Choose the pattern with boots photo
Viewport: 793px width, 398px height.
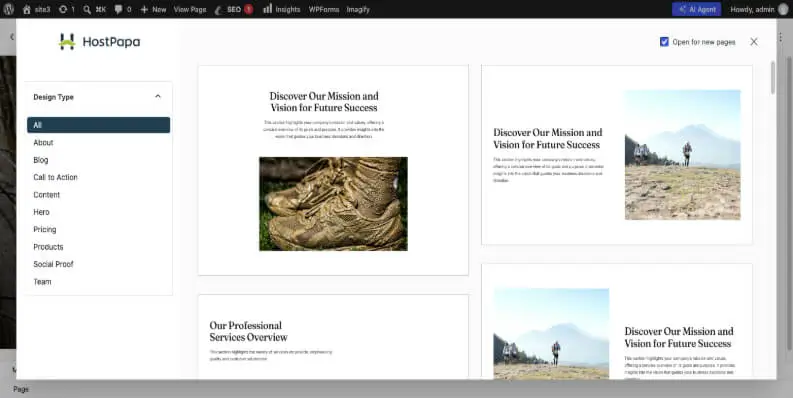(x=333, y=170)
